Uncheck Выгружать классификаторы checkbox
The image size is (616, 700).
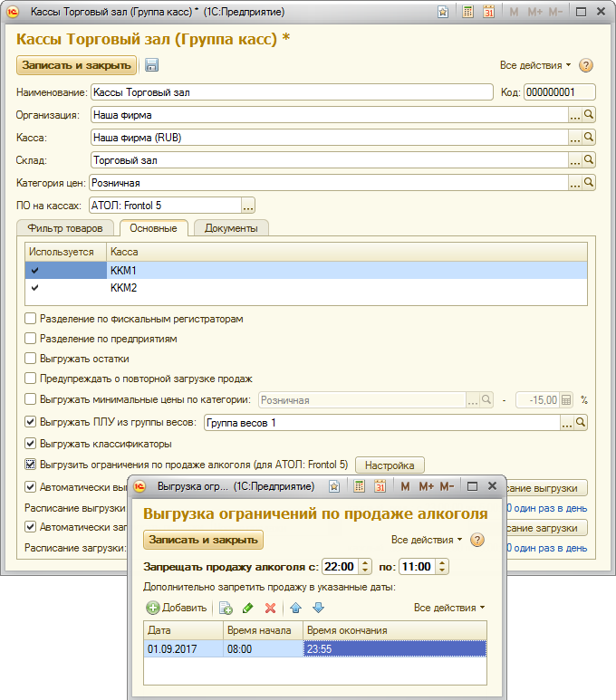click(31, 444)
